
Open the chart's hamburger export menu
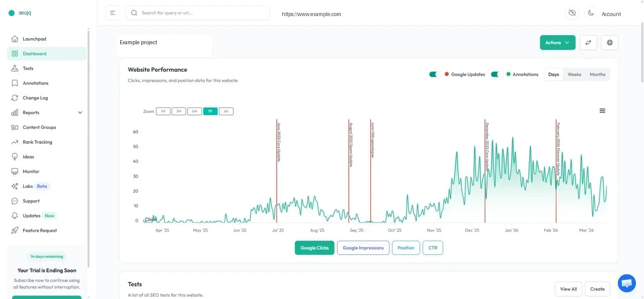point(602,111)
